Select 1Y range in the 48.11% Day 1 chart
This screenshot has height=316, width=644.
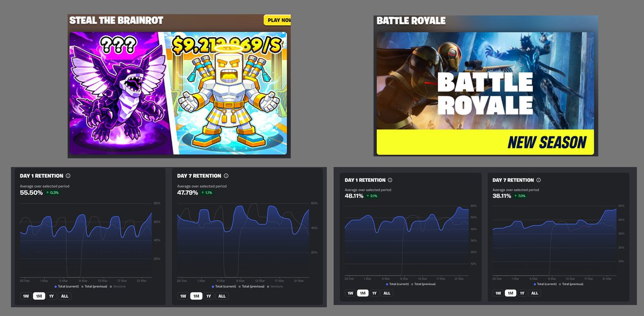coord(375,293)
